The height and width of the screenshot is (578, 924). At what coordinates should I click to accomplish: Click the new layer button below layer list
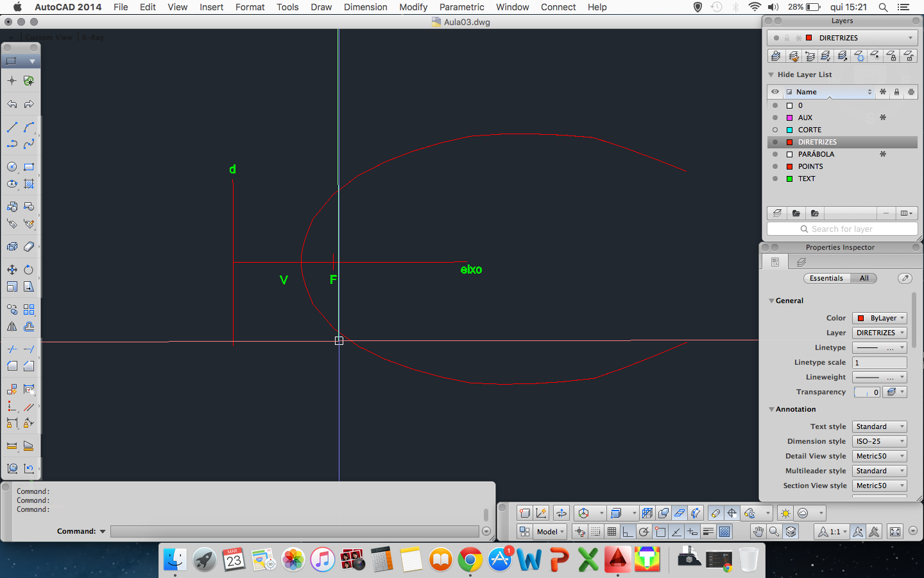[777, 213]
